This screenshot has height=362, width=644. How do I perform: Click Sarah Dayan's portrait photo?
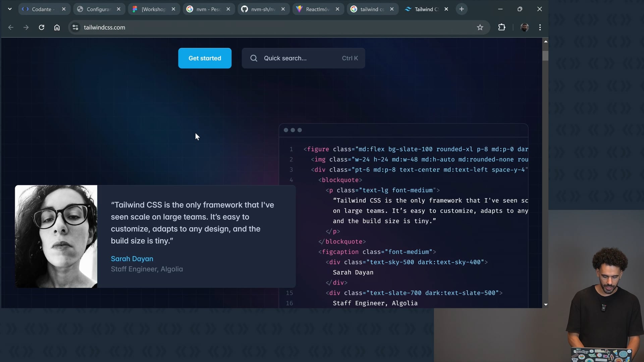point(56,236)
